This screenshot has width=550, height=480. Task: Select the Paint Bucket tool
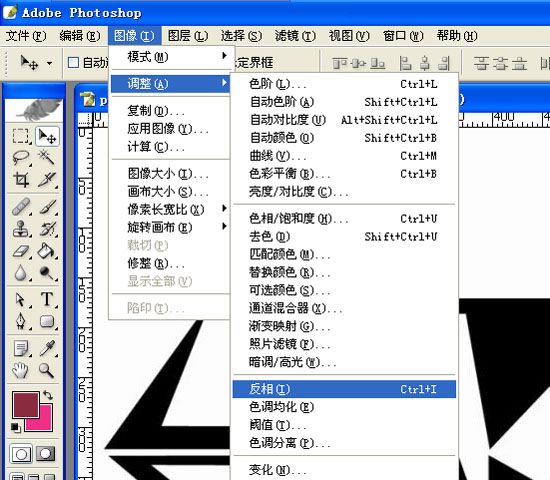coord(47,251)
